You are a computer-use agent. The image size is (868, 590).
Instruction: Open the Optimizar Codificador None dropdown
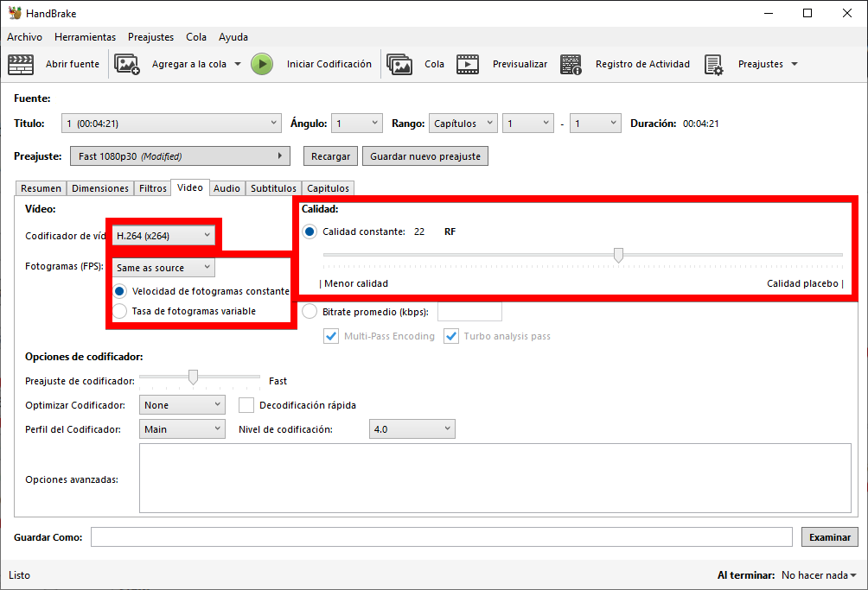[x=182, y=405]
